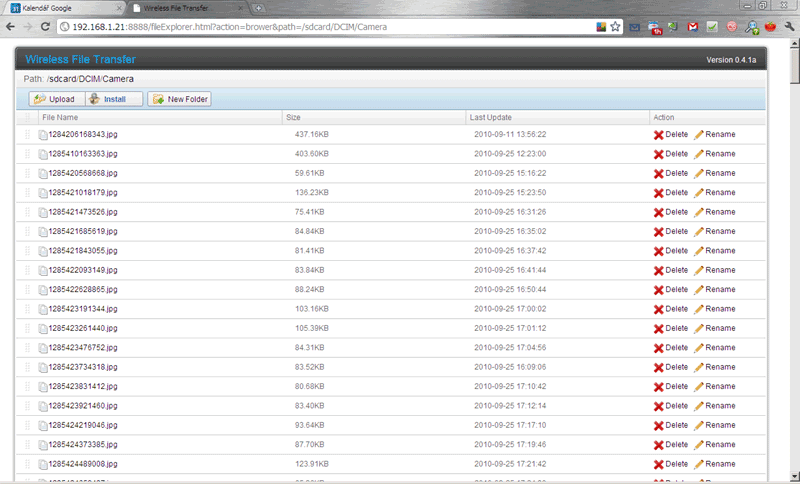This screenshot has height=484, width=800.
Task: Click the red tomato extension icon
Action: [770, 27]
